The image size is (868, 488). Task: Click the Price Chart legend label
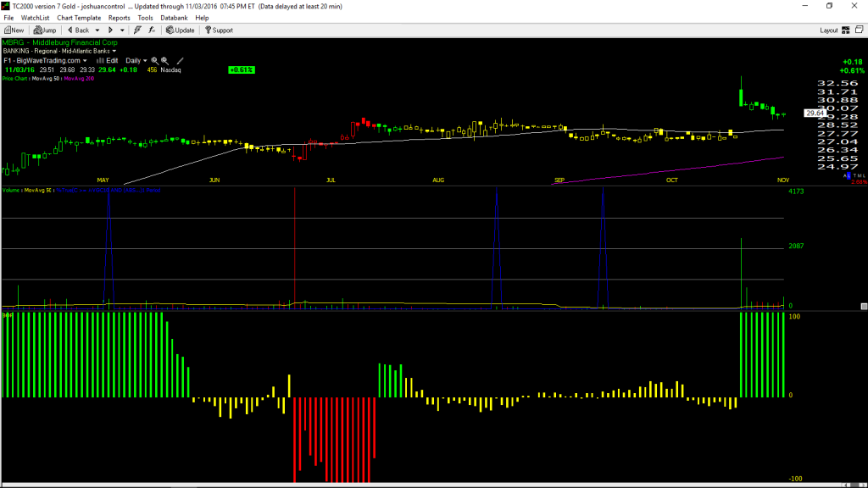pos(15,79)
